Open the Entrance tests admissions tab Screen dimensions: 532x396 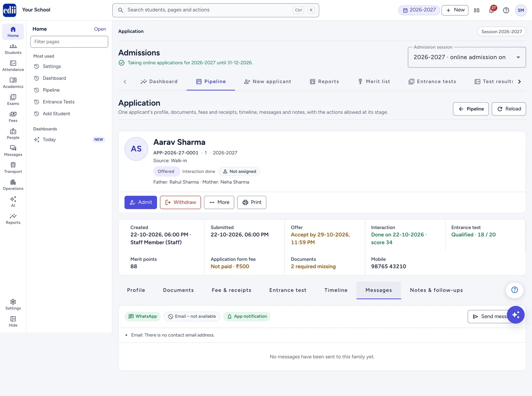coord(432,81)
